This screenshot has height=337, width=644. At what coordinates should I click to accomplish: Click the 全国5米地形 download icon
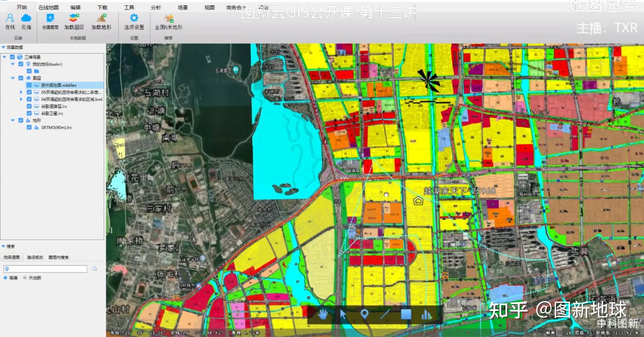[x=169, y=18]
